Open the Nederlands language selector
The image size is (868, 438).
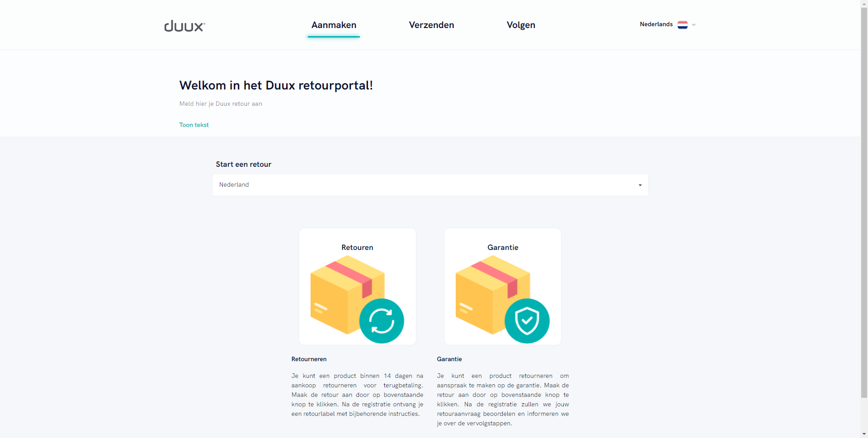[667, 24]
